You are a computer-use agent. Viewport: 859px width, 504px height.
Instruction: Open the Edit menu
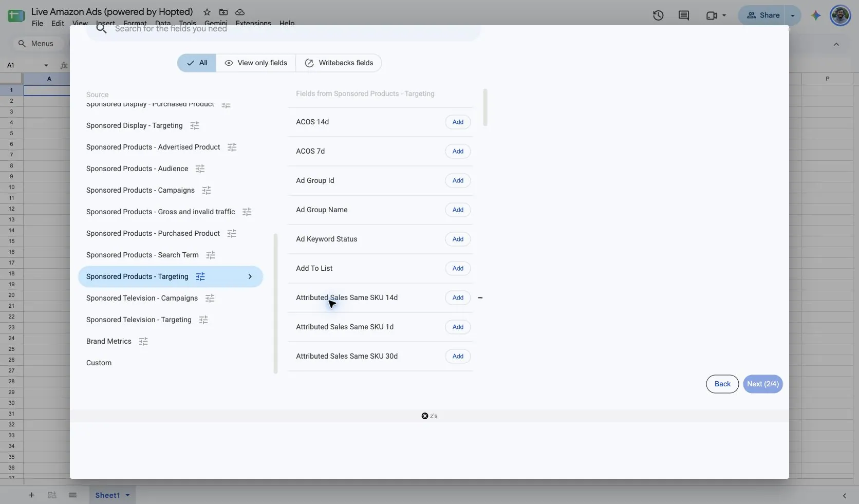click(58, 23)
